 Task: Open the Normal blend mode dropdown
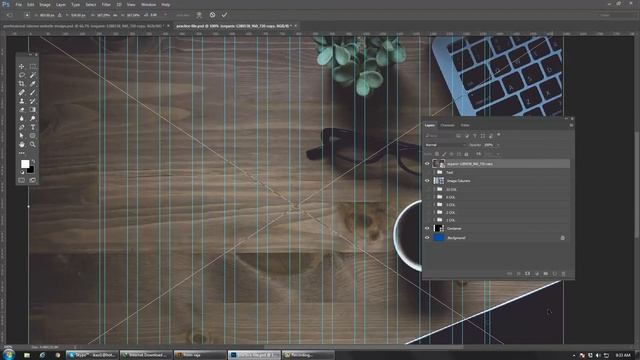click(x=445, y=145)
